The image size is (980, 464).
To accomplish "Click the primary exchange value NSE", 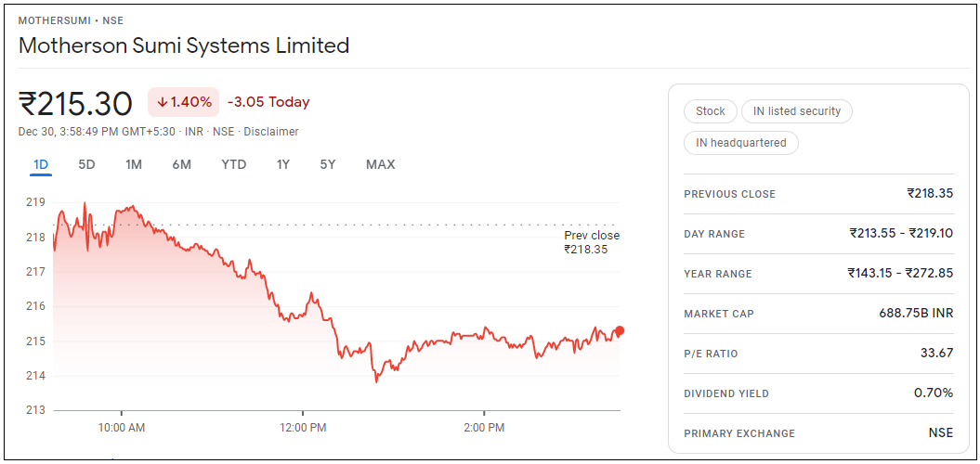I will pos(941,433).
